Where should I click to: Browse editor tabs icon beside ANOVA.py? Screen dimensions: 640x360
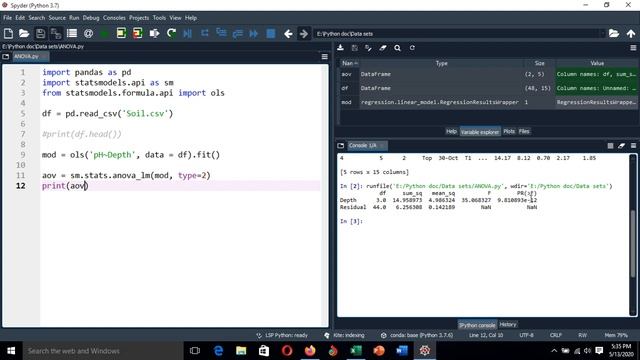6,57
